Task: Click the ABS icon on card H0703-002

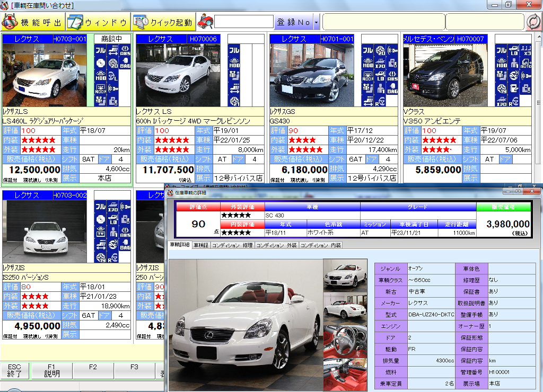Action: click(x=125, y=232)
